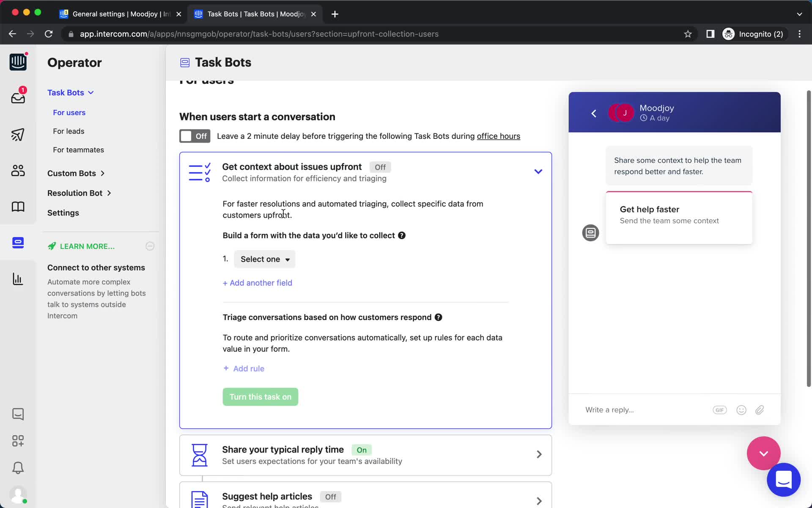Collapse Get context about issues upfront
Image resolution: width=812 pixels, height=508 pixels.
click(x=538, y=171)
